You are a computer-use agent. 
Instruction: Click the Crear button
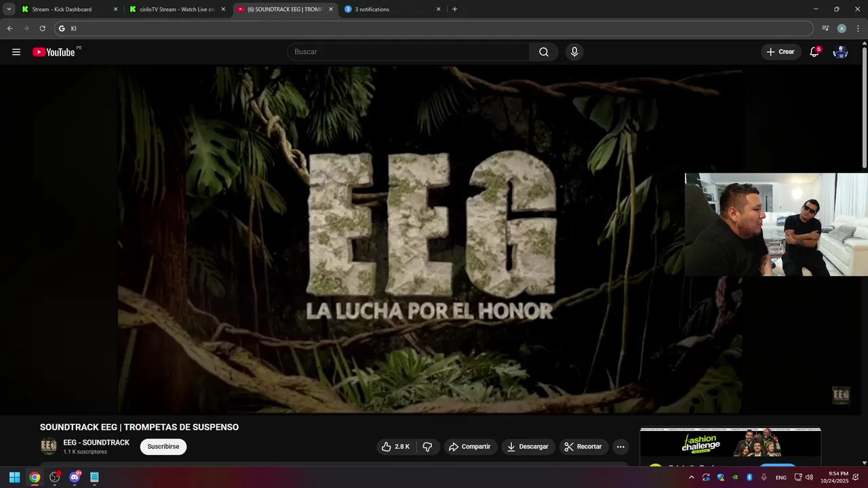click(x=781, y=52)
